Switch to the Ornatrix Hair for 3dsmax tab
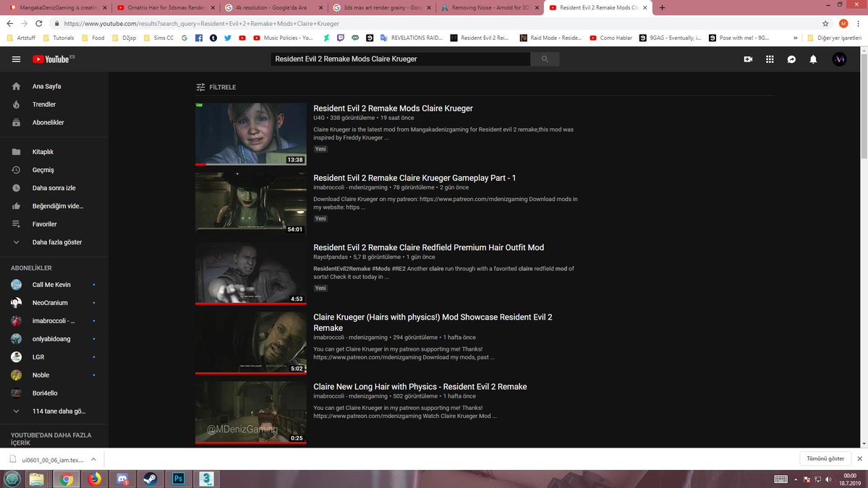This screenshot has height=488, width=868. click(165, 7)
